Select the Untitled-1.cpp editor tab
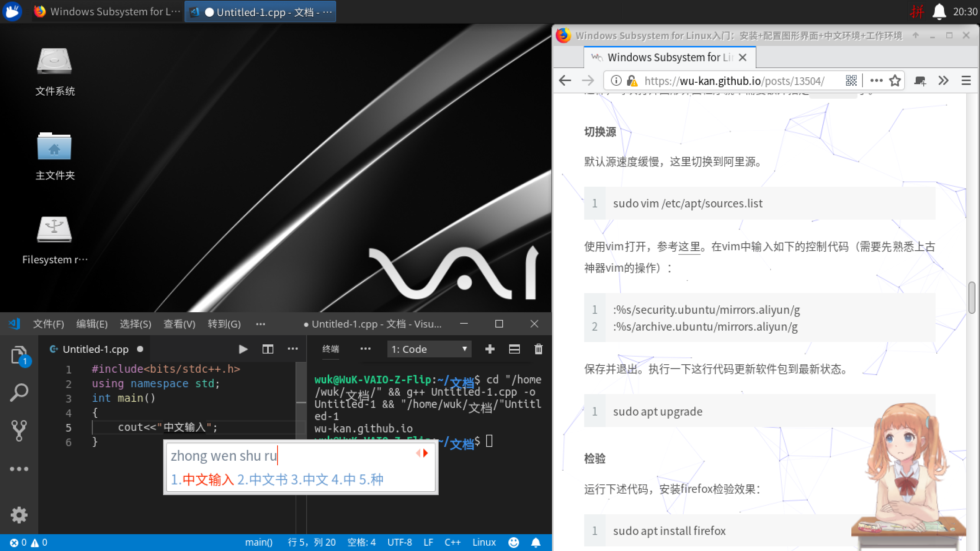This screenshot has width=980, height=551. coord(95,349)
